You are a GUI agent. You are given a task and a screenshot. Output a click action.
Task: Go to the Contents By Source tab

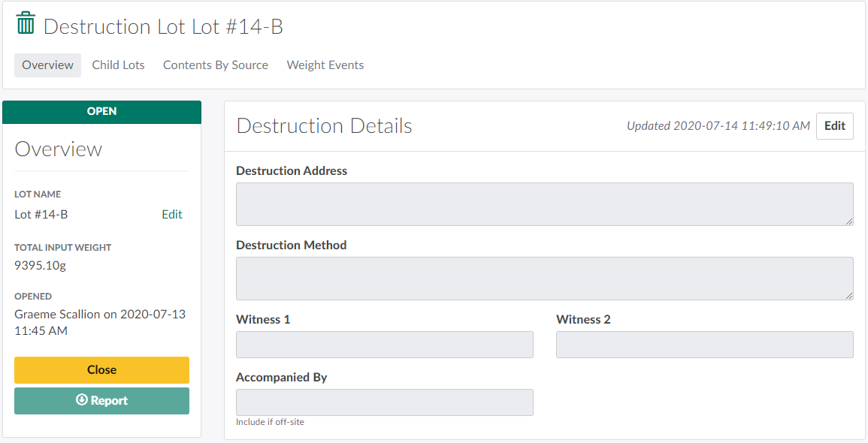coord(216,65)
